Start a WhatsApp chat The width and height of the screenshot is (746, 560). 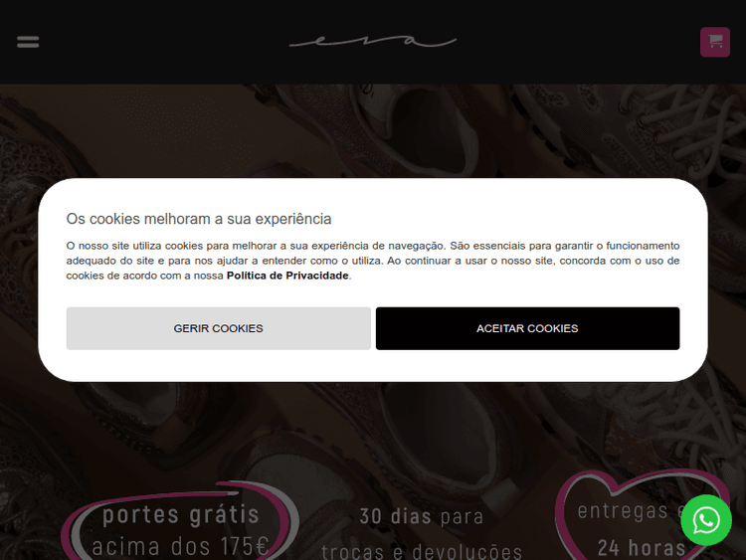(706, 520)
